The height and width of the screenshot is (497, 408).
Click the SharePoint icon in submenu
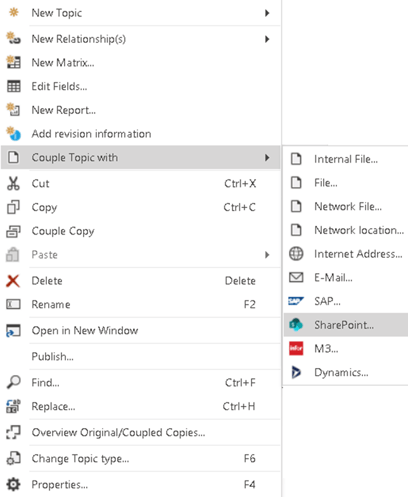(x=296, y=325)
